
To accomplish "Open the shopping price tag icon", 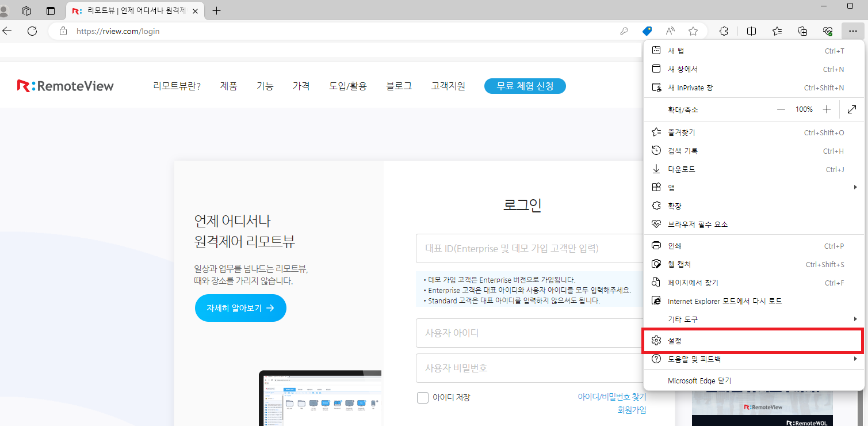I will [x=647, y=31].
